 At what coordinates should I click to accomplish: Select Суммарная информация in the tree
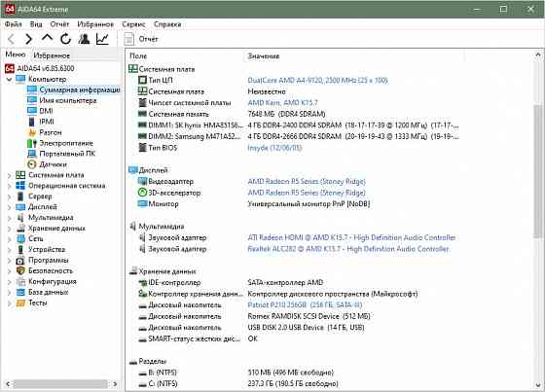point(80,89)
